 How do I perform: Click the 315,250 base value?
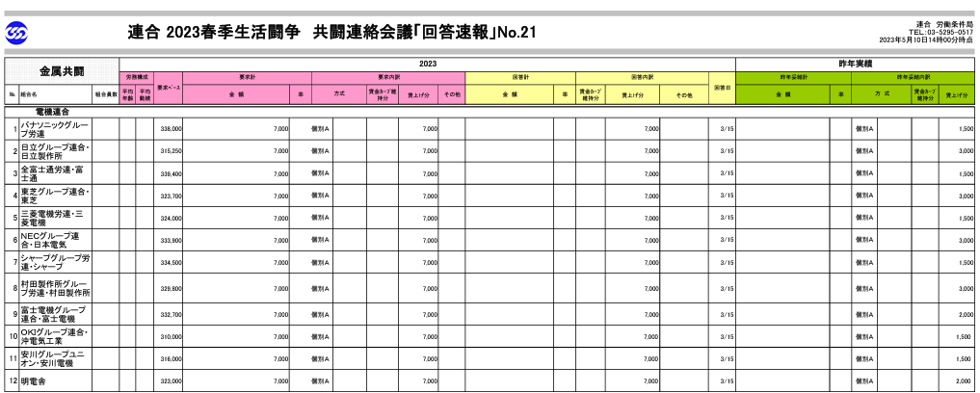coord(172,150)
